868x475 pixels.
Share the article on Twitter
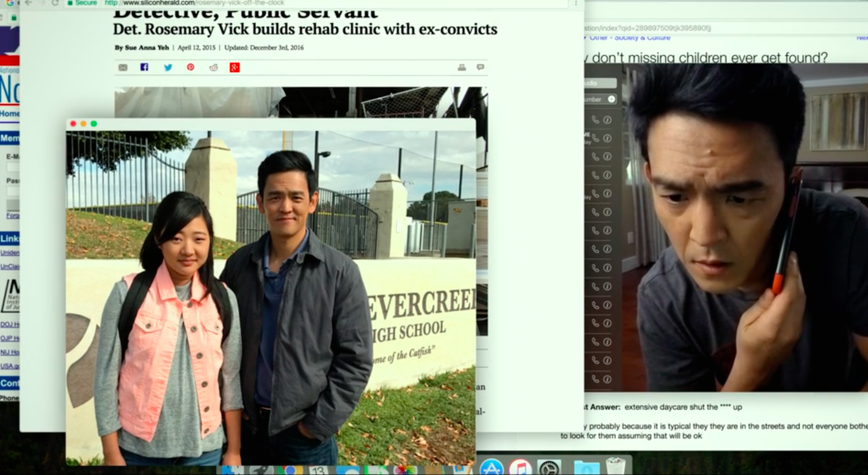[168, 67]
